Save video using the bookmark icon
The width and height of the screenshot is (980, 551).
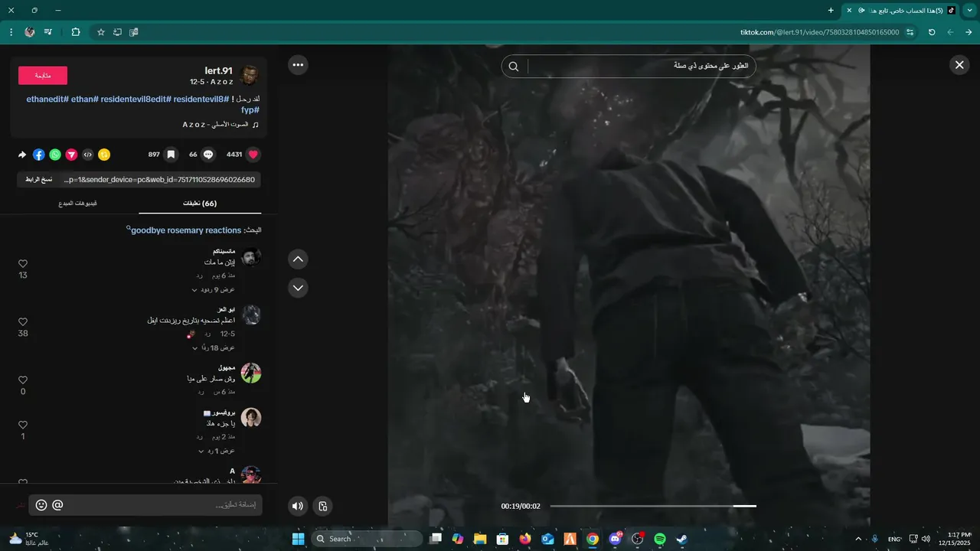pos(171,155)
